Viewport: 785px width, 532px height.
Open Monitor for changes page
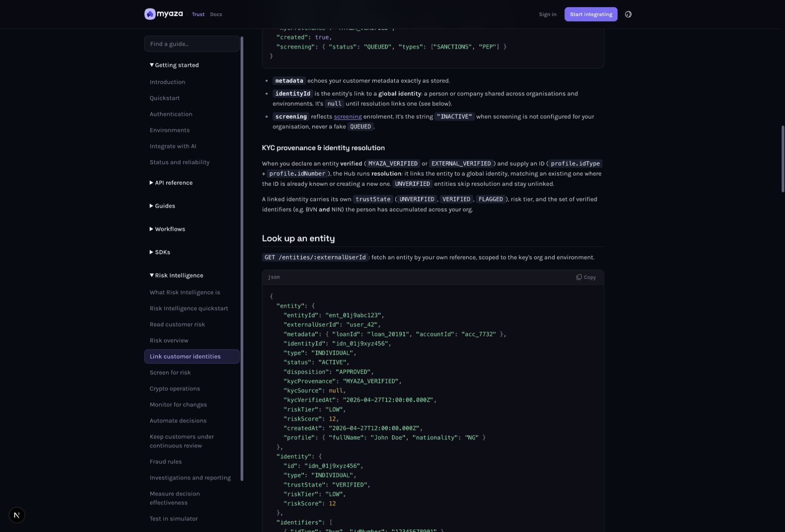(178, 405)
